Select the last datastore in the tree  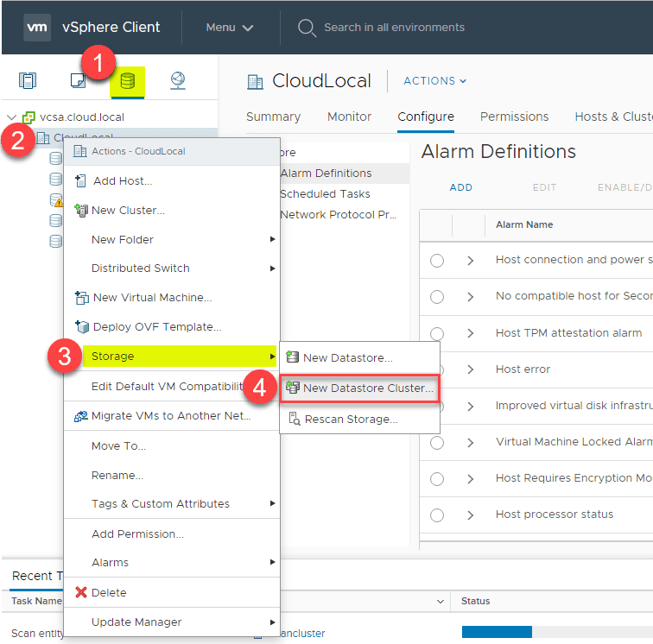[55, 241]
